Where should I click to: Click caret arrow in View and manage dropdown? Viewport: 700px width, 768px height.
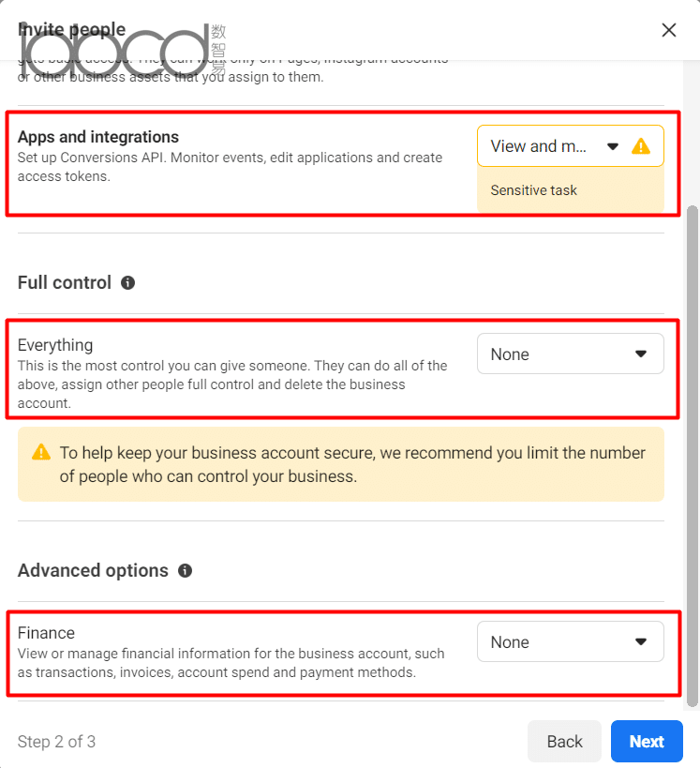click(x=612, y=146)
